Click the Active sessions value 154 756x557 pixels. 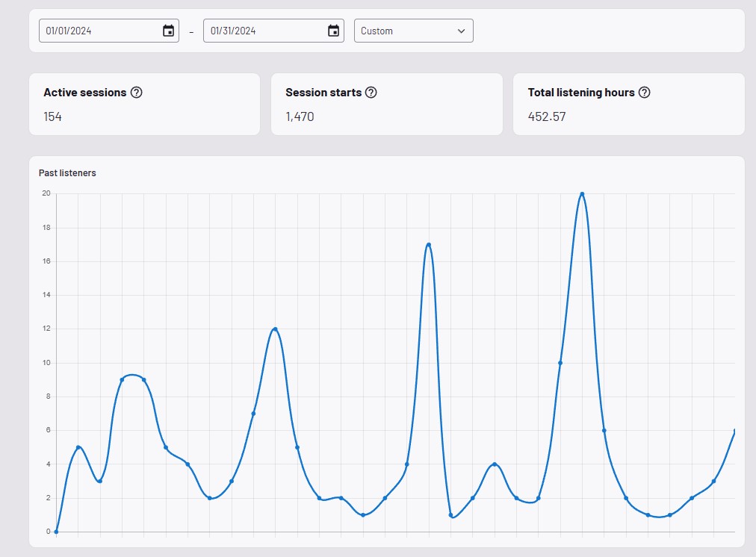(x=53, y=116)
